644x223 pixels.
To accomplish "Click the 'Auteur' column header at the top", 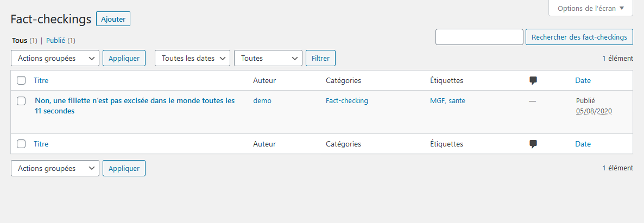I will (264, 80).
